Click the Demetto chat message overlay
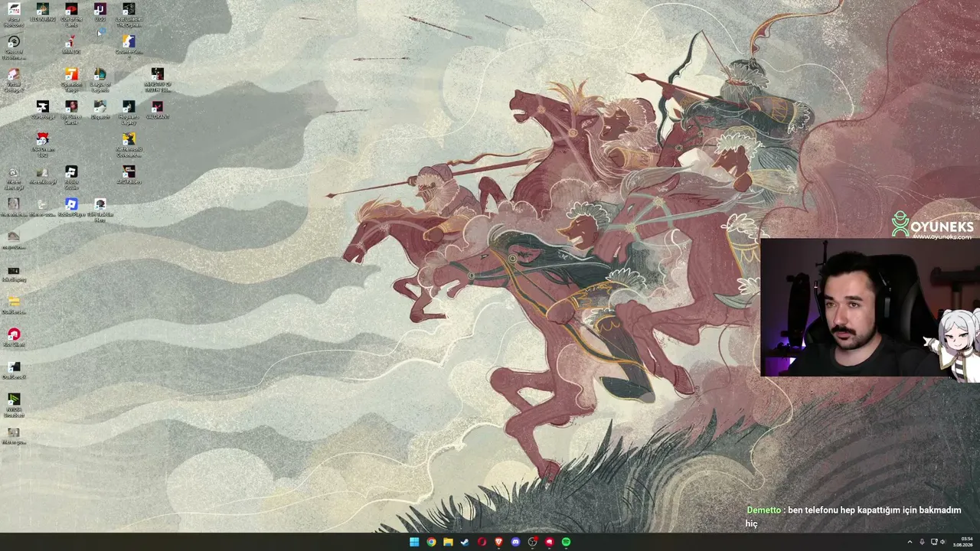 [x=854, y=517]
